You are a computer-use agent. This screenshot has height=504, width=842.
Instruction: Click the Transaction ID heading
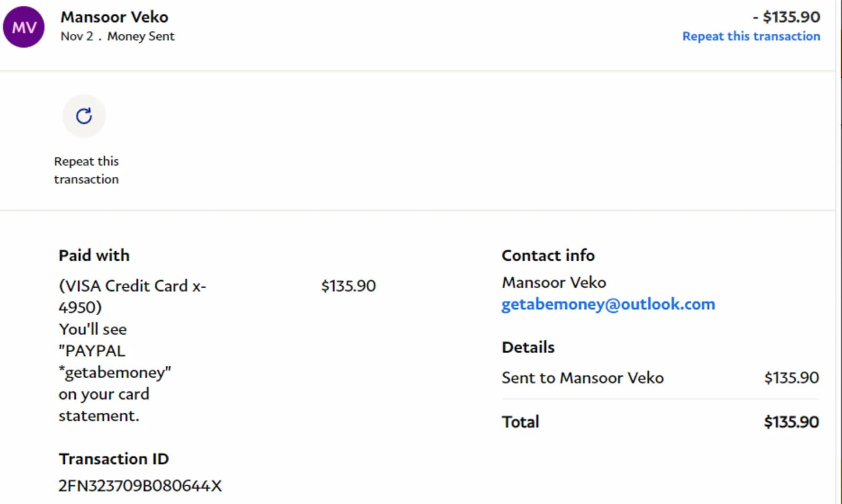tap(114, 459)
